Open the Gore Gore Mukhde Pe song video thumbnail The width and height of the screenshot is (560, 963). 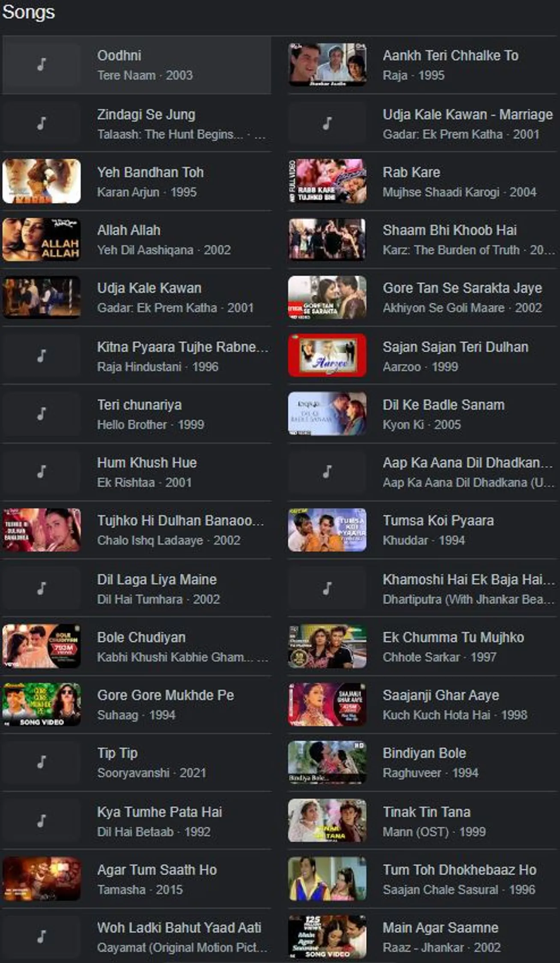[x=42, y=704]
